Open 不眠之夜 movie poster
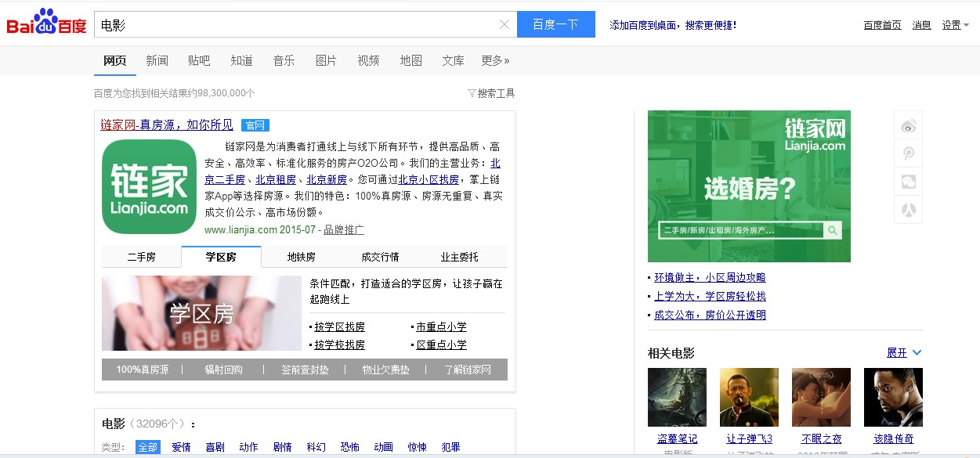The height and width of the screenshot is (458, 980). 821,397
